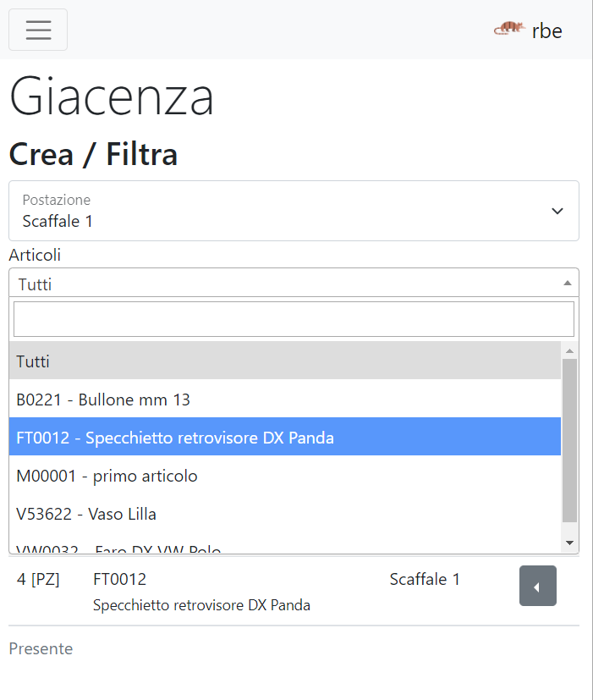
Task: Click the Crea / Filtra heading
Action: (93, 154)
